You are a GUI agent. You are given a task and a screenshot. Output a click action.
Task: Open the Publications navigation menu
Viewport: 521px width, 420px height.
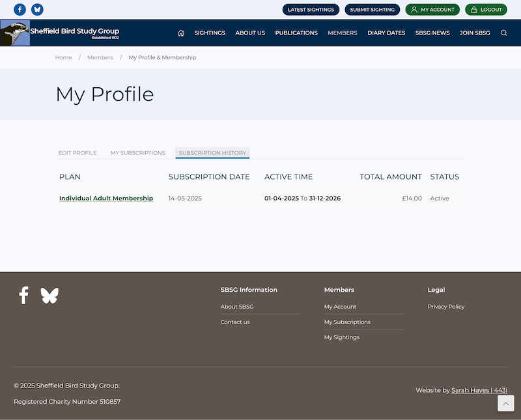pyautogui.click(x=296, y=33)
